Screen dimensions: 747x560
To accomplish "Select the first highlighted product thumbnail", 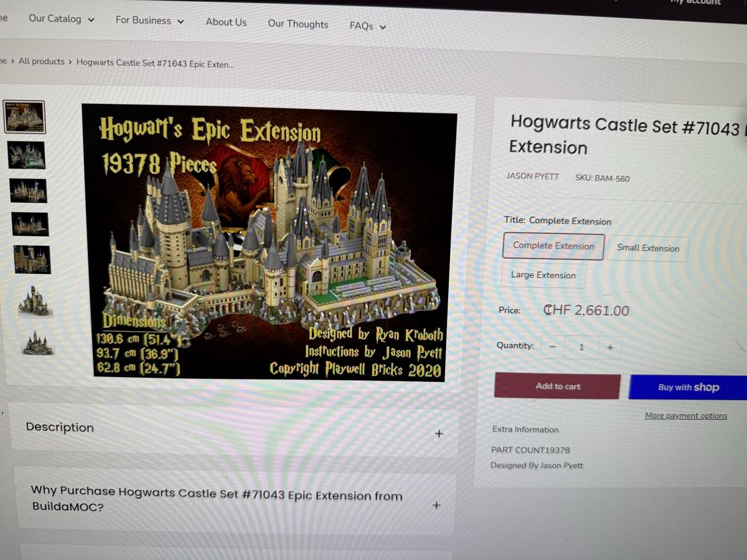I will click(24, 116).
